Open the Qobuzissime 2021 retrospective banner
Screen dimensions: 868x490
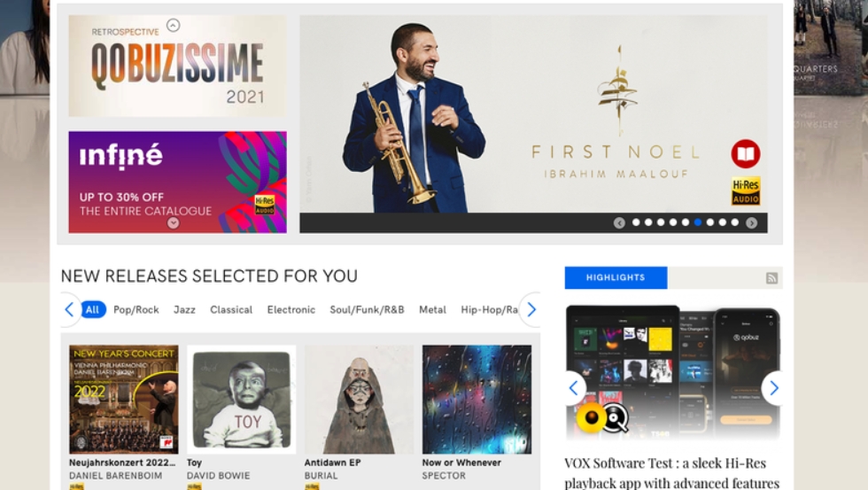tap(178, 66)
